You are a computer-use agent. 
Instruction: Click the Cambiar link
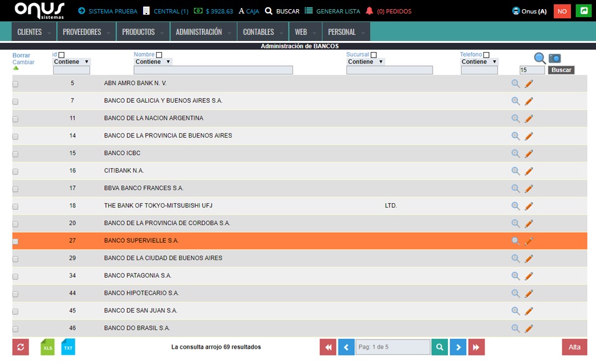(x=24, y=62)
